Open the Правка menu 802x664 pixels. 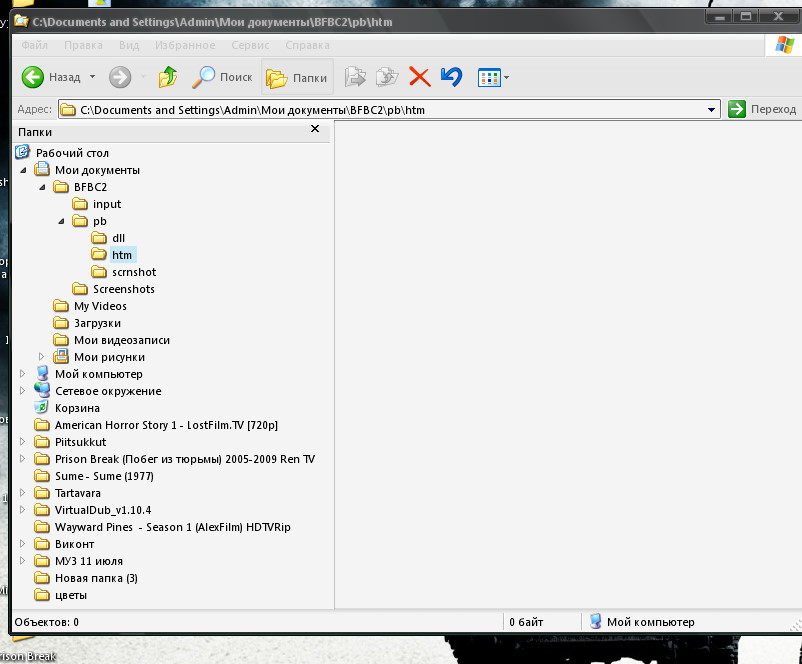point(83,45)
